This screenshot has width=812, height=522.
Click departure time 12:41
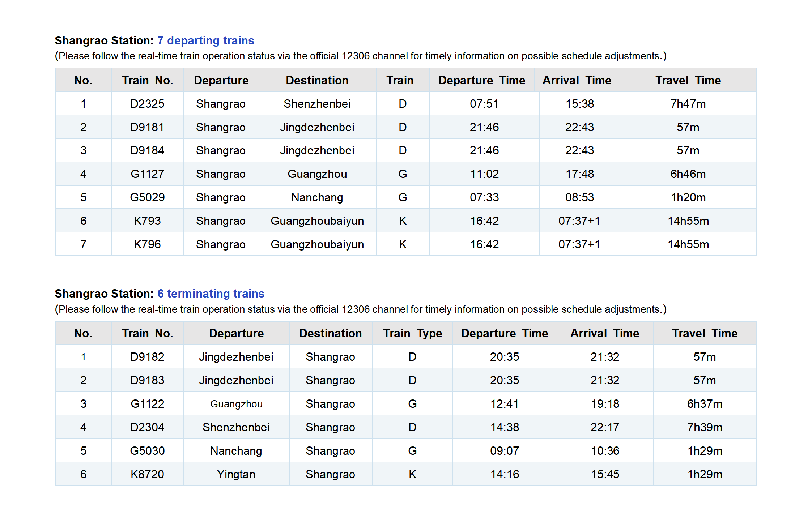(x=505, y=404)
